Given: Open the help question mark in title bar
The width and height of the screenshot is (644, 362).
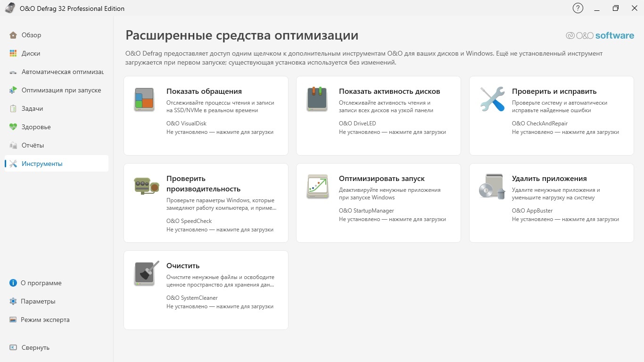Looking at the screenshot, I should click(x=578, y=8).
